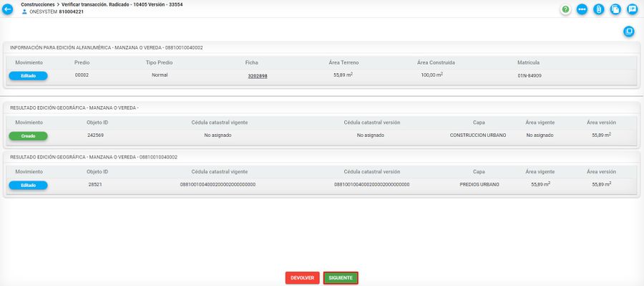The image size is (644, 286).
Task: Click the documents copy icon in header
Action: coord(615,9)
